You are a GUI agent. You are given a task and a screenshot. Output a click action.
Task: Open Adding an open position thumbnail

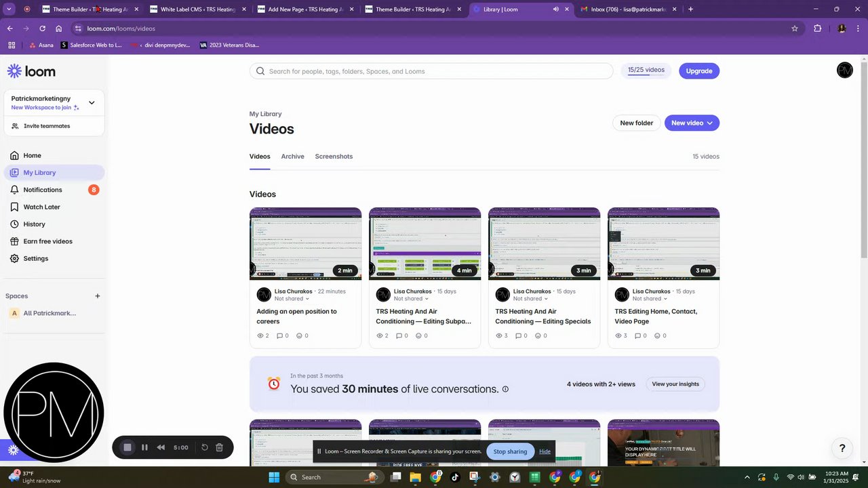(x=305, y=243)
